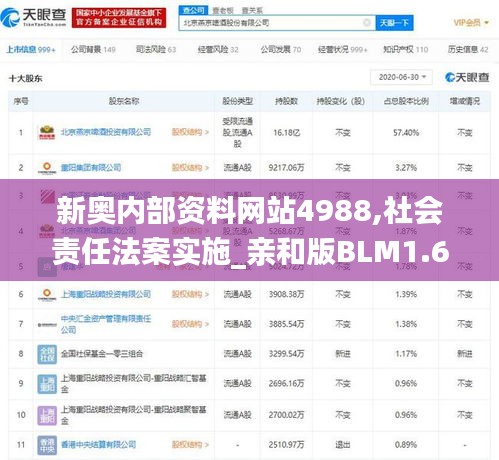The image size is (499, 460).
Task: Open 北京燕京啤酒投资有限公司 shareholder link
Action: (x=106, y=132)
